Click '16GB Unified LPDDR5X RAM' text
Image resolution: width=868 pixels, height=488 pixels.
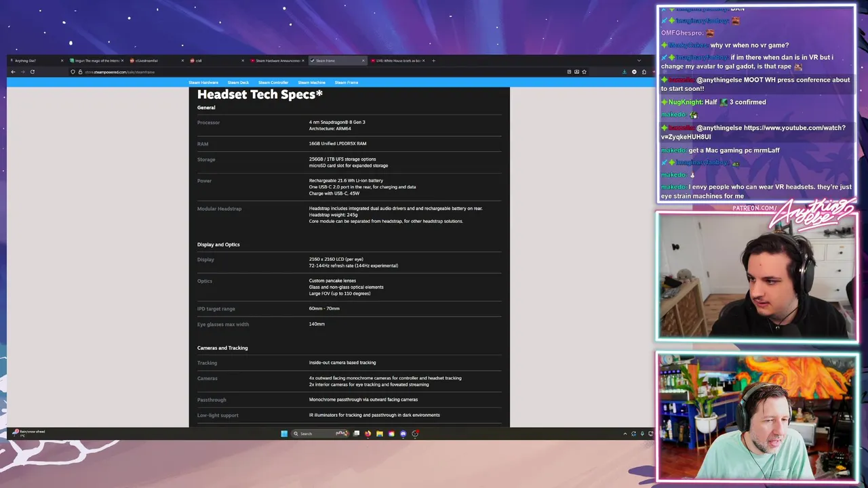point(338,144)
